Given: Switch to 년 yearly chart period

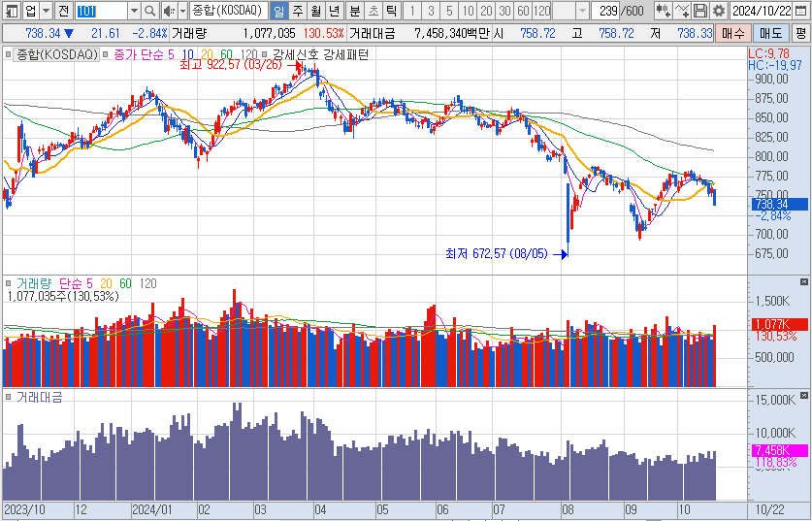Looking at the screenshot, I should click(335, 11).
